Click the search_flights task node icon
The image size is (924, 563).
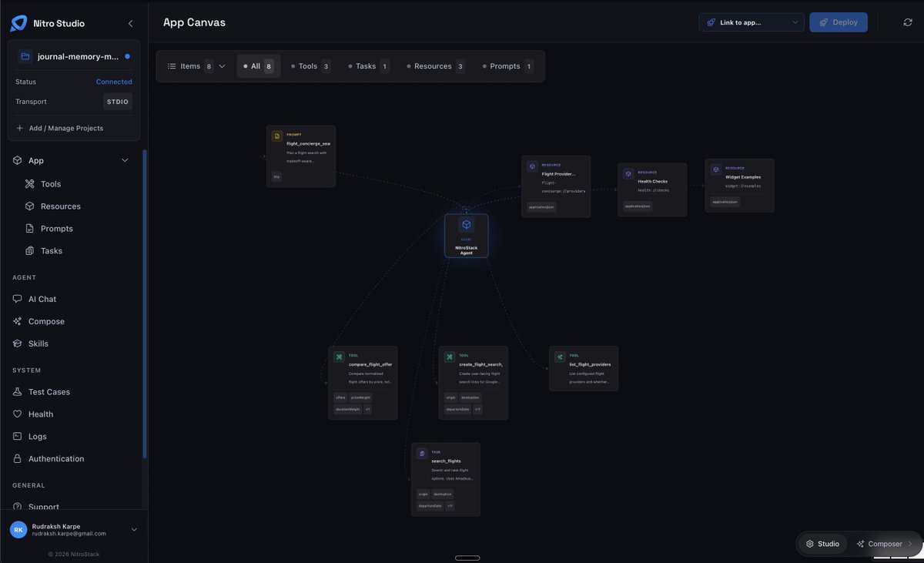422,454
